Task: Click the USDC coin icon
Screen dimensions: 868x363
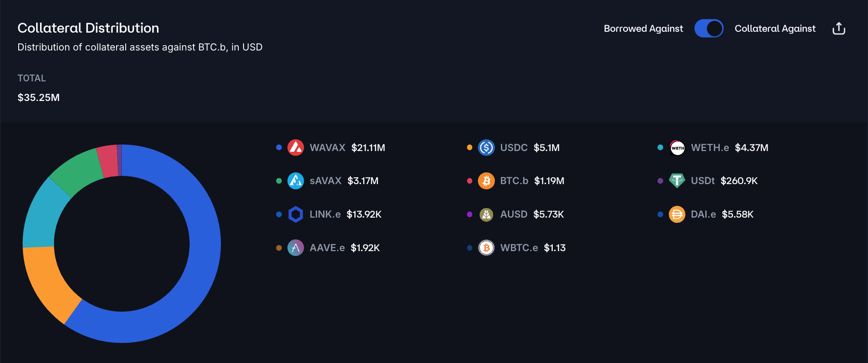Action: click(486, 148)
